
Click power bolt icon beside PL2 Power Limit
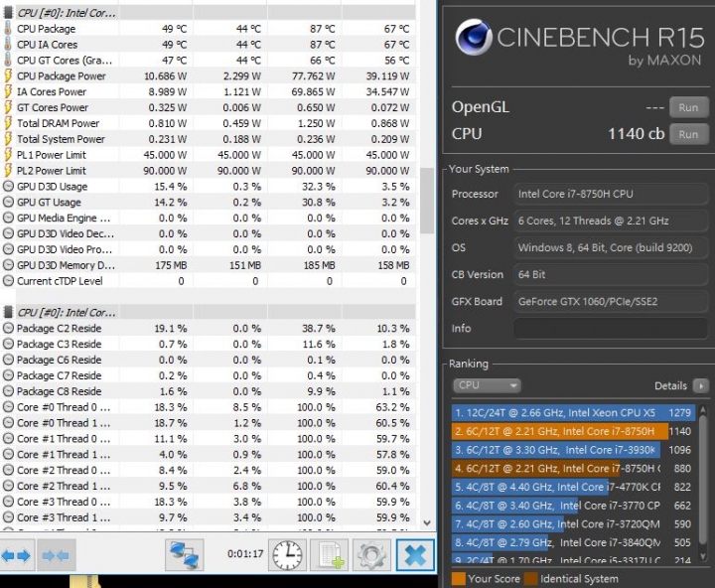click(8, 171)
